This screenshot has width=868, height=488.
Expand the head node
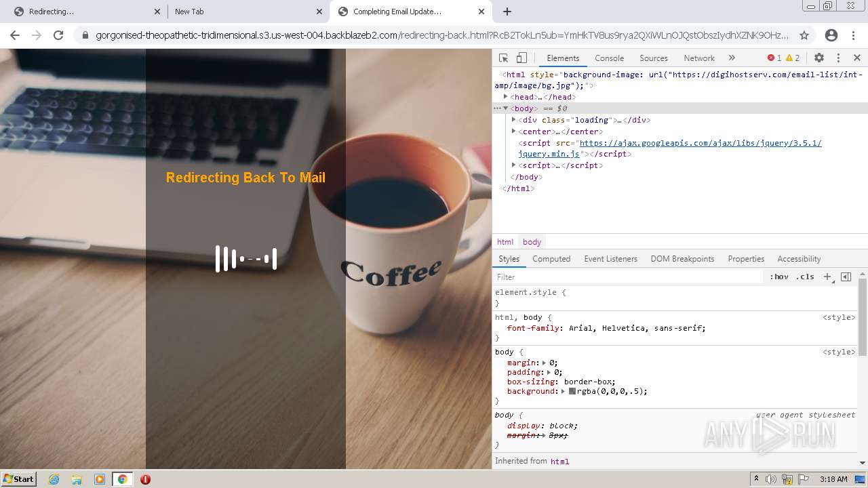pyautogui.click(x=505, y=97)
